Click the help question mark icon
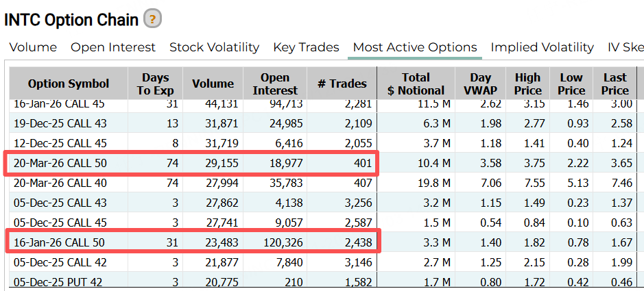This screenshot has height=291, width=644. (x=152, y=18)
